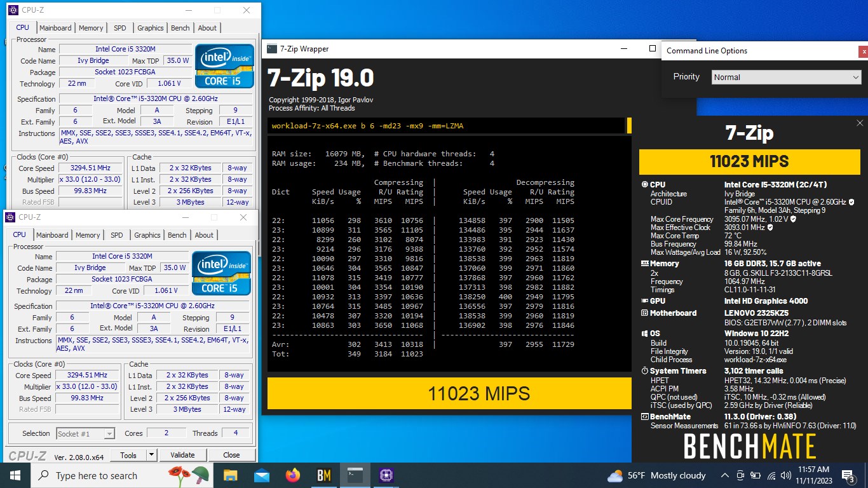Open the Graphics tab in front CPU-Z window
868x488 pixels.
coord(147,235)
